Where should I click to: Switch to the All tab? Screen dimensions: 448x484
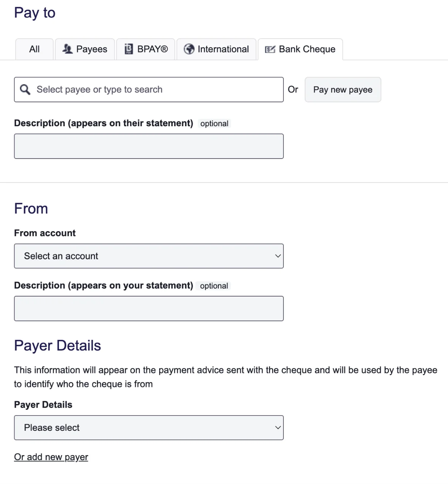pyautogui.click(x=34, y=49)
